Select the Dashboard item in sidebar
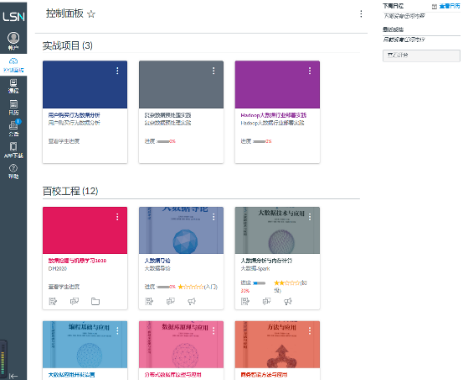Viewport: 463px width, 380px height. (13, 65)
